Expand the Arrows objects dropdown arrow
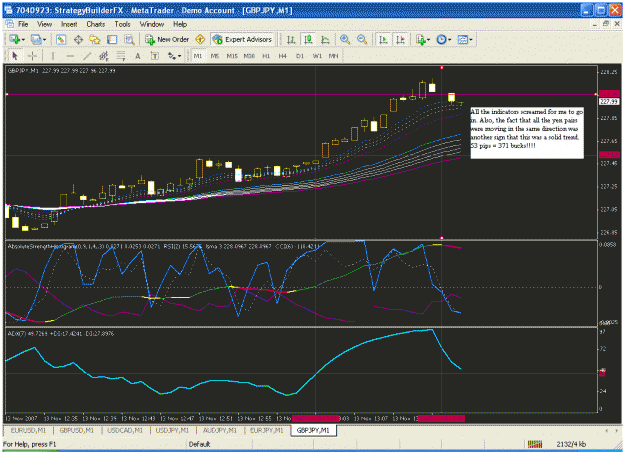The width and height of the screenshot is (625, 452). coord(180,56)
